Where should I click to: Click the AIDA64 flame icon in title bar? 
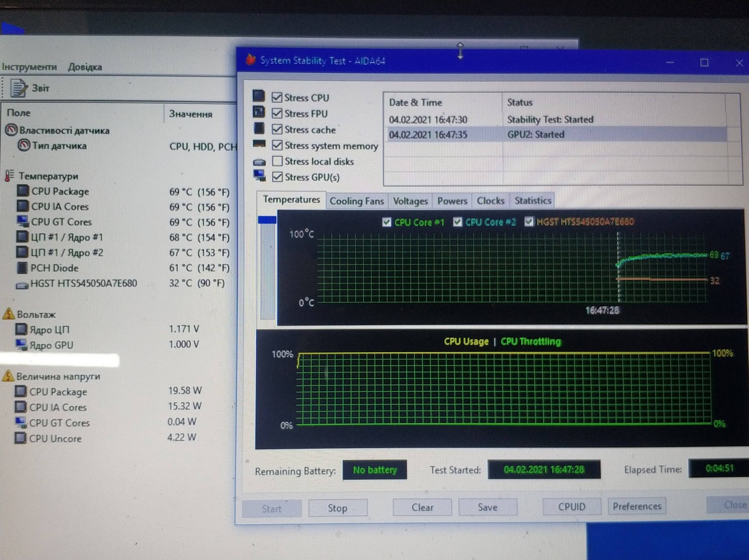[x=250, y=60]
